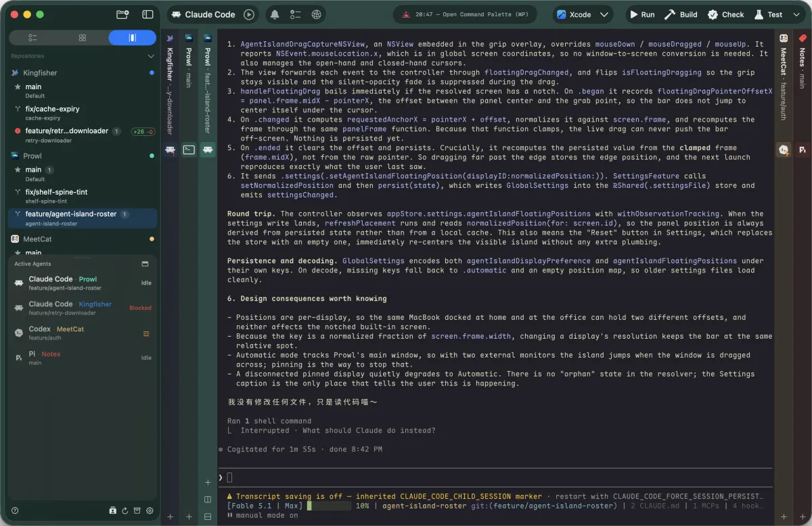Toggle the Active Agents panel window icon

(145, 264)
